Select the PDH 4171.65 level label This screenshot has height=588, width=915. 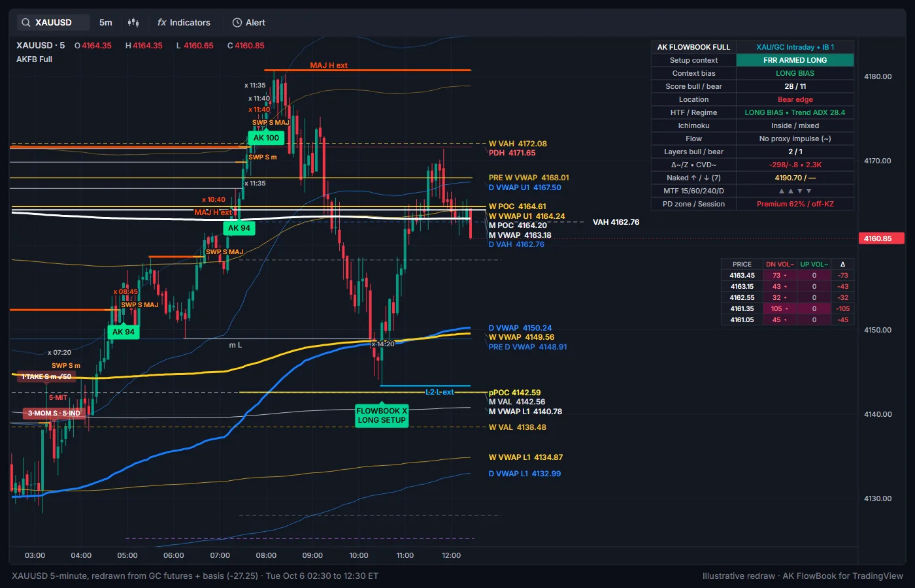click(x=512, y=153)
